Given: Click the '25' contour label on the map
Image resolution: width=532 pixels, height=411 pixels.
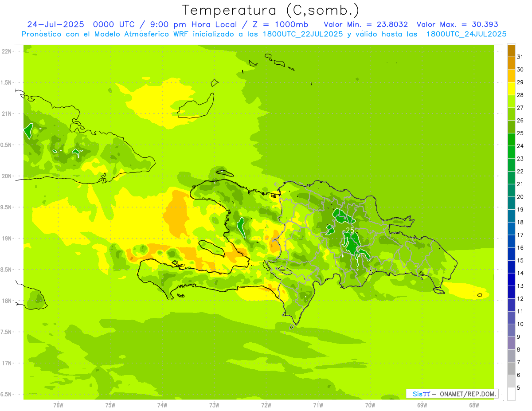Looking at the screenshot, I should point(350,231).
